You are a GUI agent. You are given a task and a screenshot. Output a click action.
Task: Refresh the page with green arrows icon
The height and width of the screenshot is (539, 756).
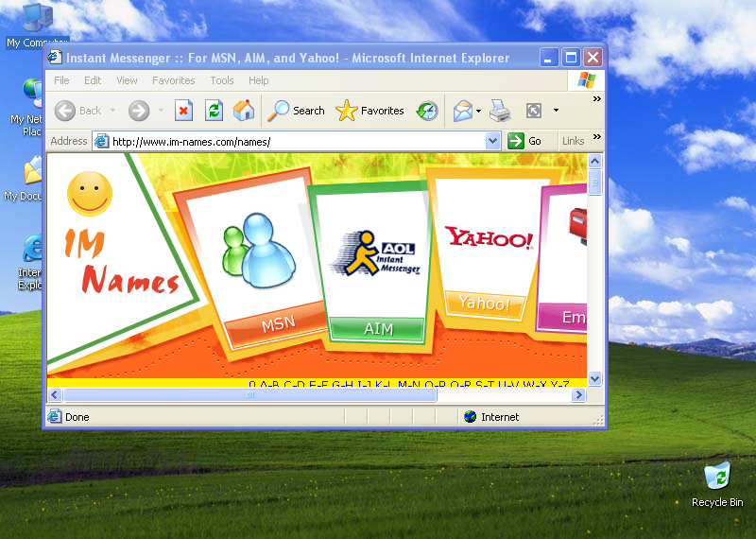tap(214, 111)
